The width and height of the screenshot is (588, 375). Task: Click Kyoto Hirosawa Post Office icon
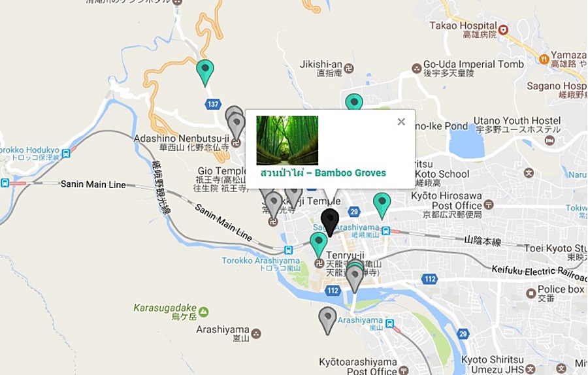pos(489,204)
